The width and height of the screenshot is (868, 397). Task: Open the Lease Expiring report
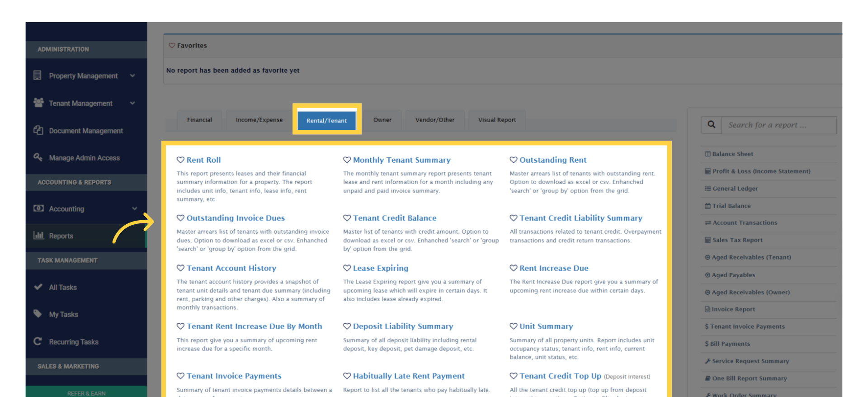pyautogui.click(x=381, y=268)
